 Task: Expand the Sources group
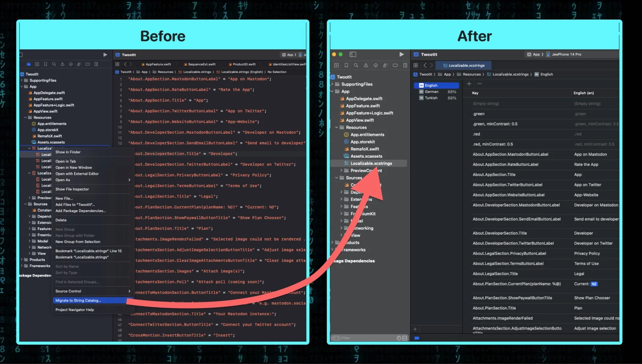(25, 204)
